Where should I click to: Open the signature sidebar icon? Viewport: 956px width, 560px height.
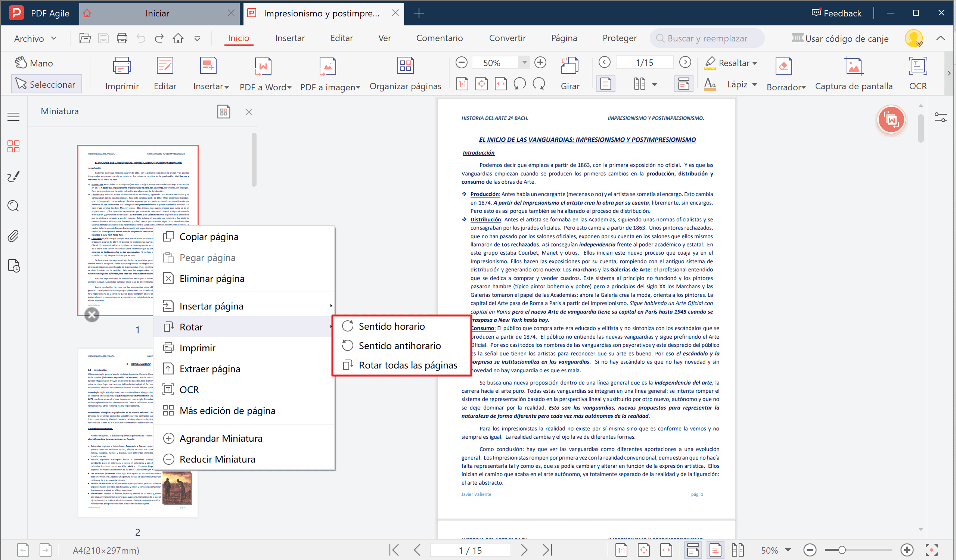(x=14, y=176)
